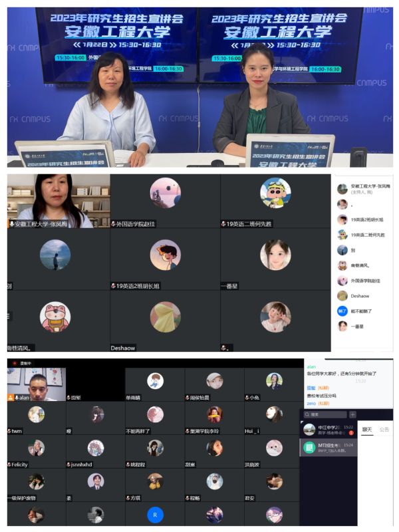This screenshot has width=399, height=532.
Task: Click the muted mic icon next to twm
Action: (9, 431)
